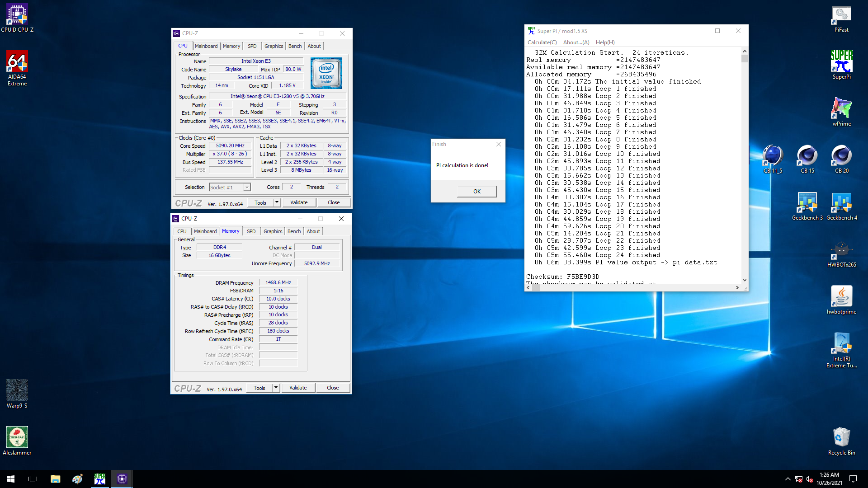This screenshot has width=868, height=488.
Task: Click Super PI vertical scrollbar up arrow
Action: 745,51
